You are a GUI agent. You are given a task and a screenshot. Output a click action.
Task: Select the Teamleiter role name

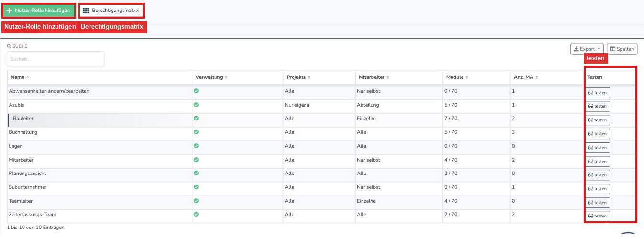tap(21, 201)
